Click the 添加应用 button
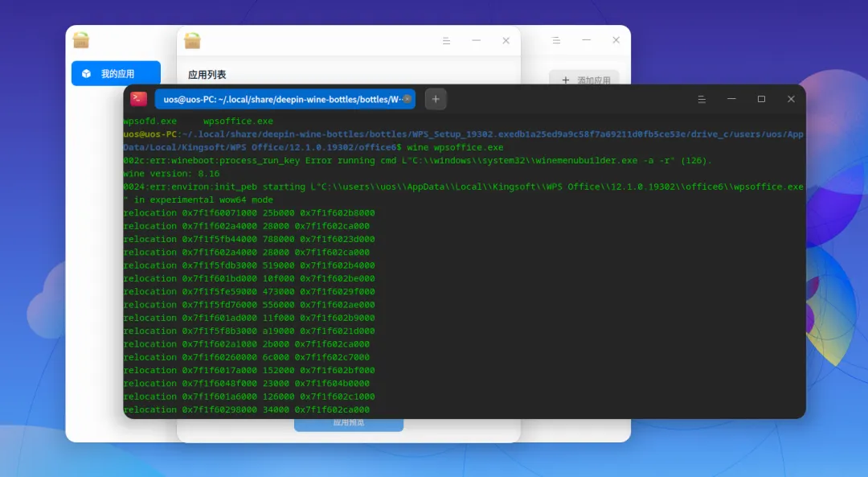The height and width of the screenshot is (477, 868). coord(584,77)
